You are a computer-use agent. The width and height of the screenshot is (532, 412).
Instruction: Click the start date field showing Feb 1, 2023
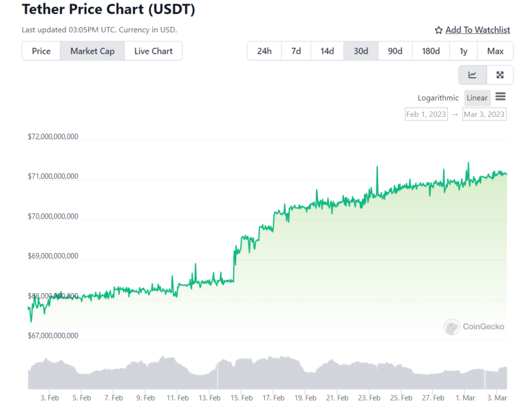click(x=426, y=114)
